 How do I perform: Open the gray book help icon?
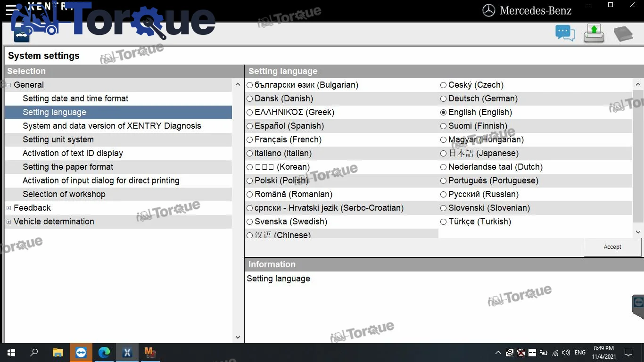623,34
